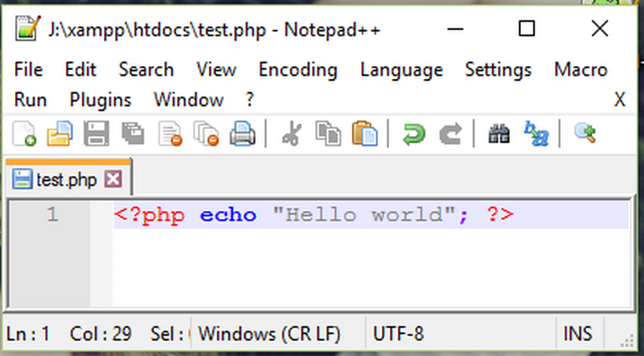Click the New file toolbar icon
Screen dimensions: 644x356
coord(24,134)
